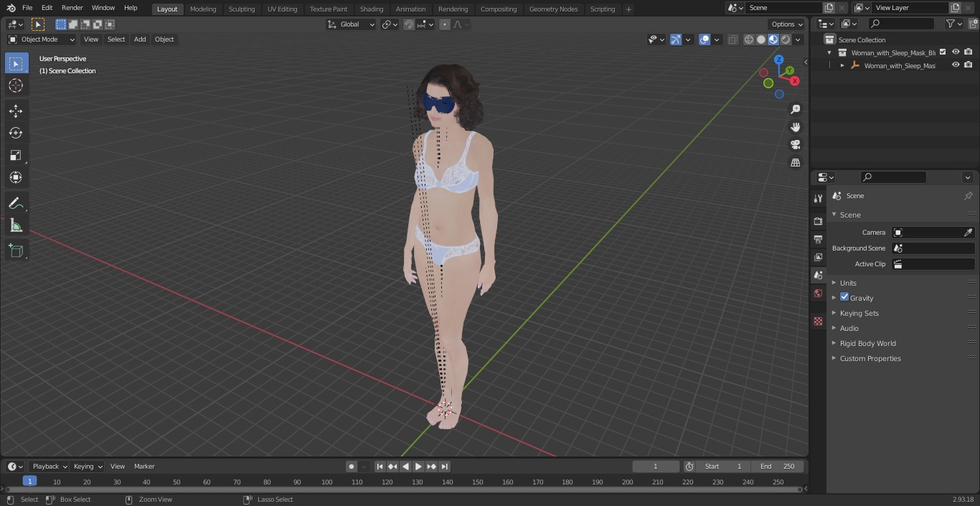This screenshot has height=506, width=980.
Task: Open shading options dropdown arrow
Action: tap(798, 39)
